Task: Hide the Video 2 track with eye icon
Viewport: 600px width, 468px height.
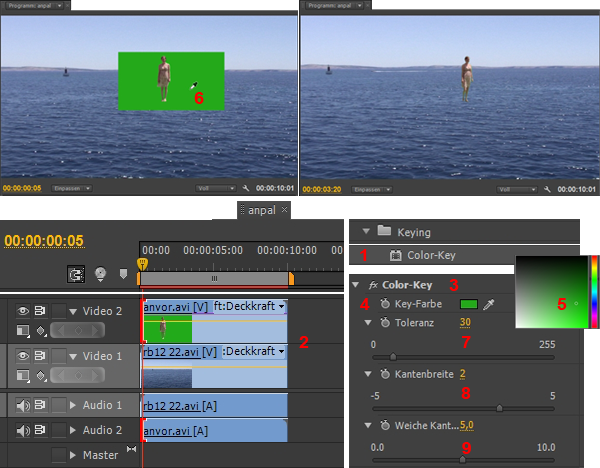Action: [x=22, y=311]
